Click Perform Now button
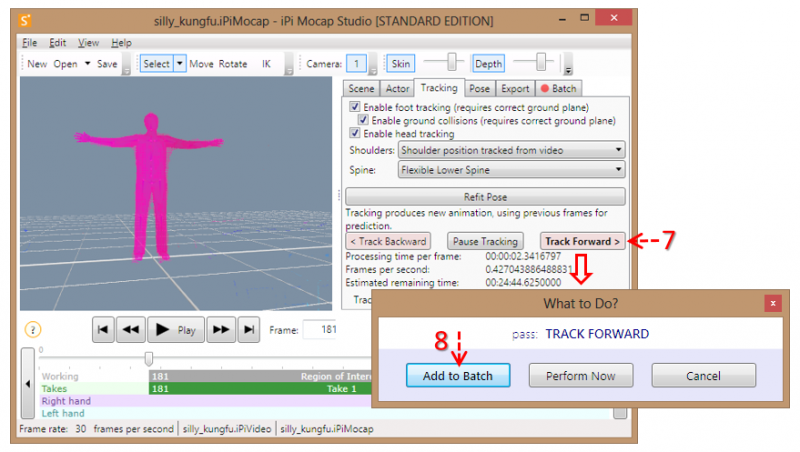 (581, 375)
